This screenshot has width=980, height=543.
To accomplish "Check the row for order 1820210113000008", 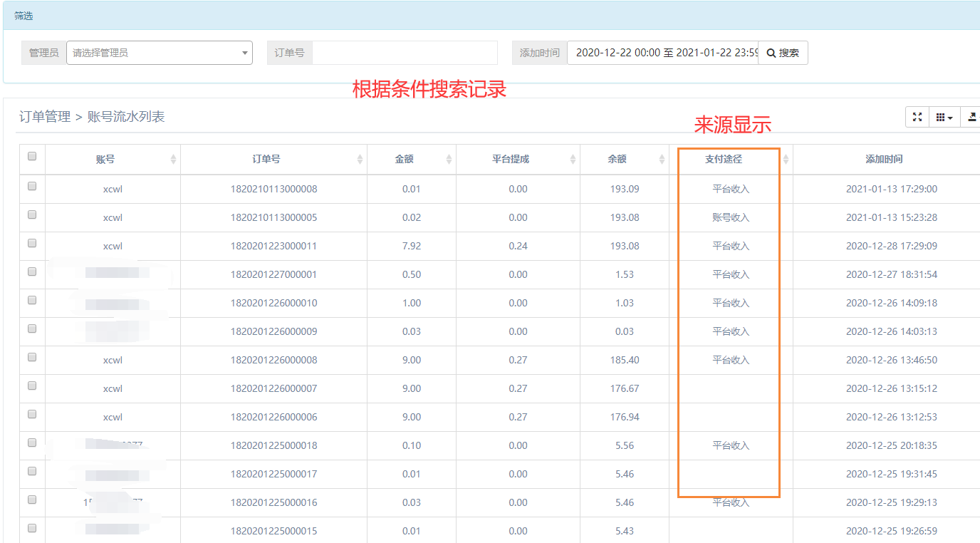I will [32, 186].
